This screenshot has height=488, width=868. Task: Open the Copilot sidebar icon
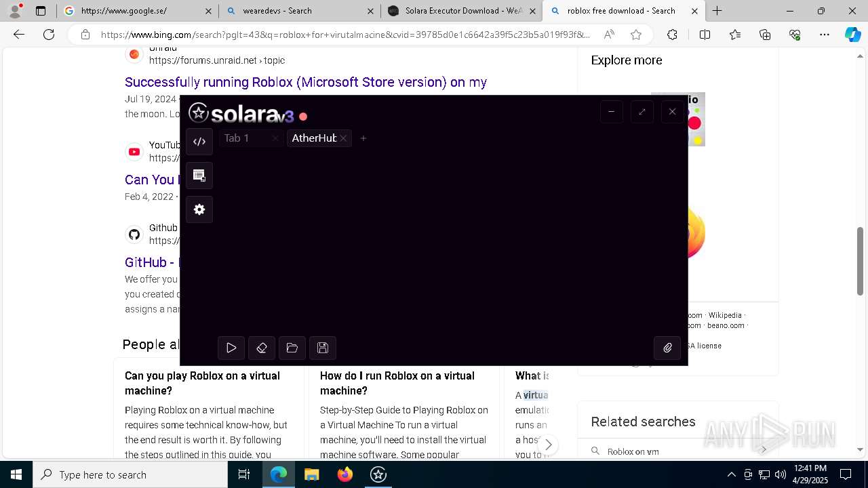[x=852, y=35]
